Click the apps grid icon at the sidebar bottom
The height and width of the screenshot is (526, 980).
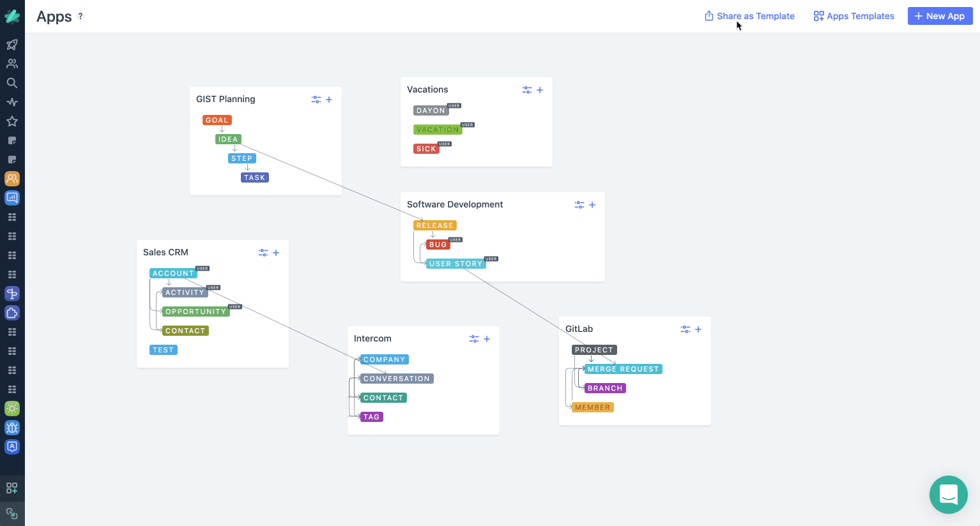tap(11, 488)
